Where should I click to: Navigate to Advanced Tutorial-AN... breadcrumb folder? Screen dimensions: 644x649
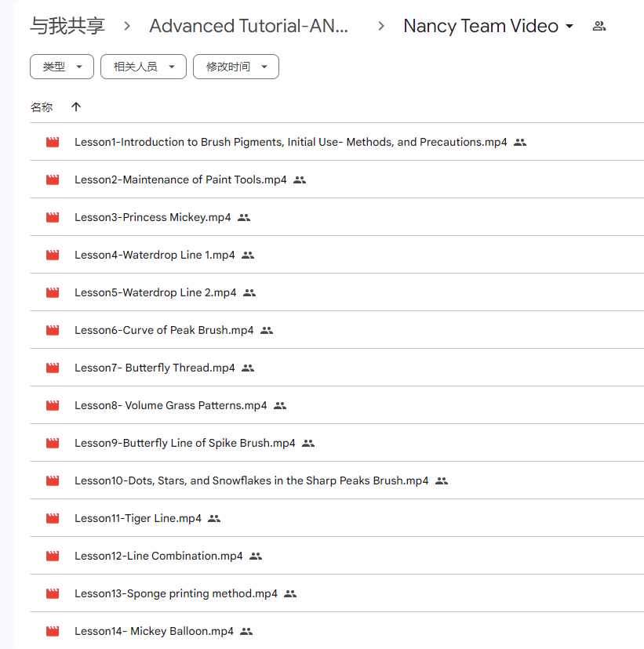249,26
